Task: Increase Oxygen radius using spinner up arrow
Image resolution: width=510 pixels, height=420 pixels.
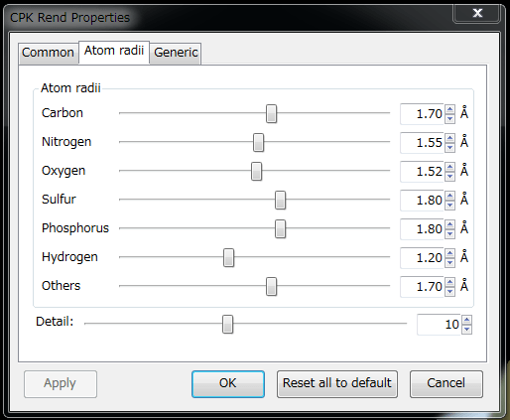Action: pyautogui.click(x=449, y=167)
